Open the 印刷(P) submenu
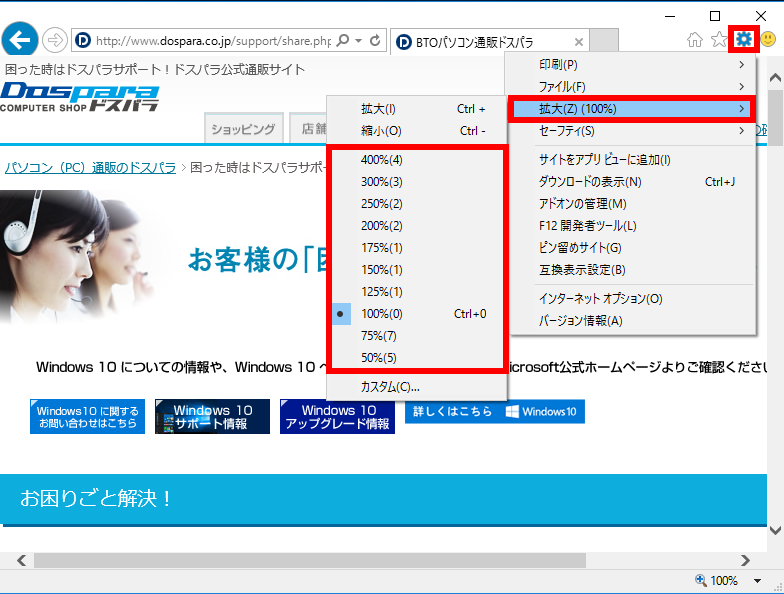The width and height of the screenshot is (784, 594). (x=632, y=64)
